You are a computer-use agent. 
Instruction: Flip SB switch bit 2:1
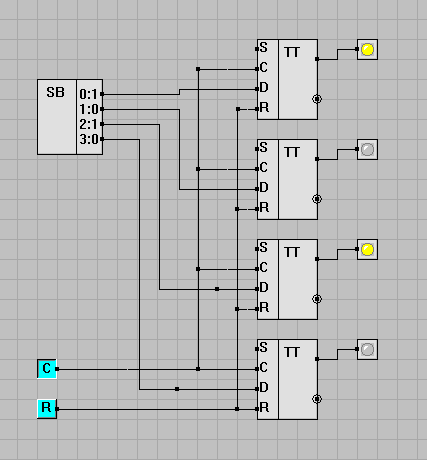88,124
